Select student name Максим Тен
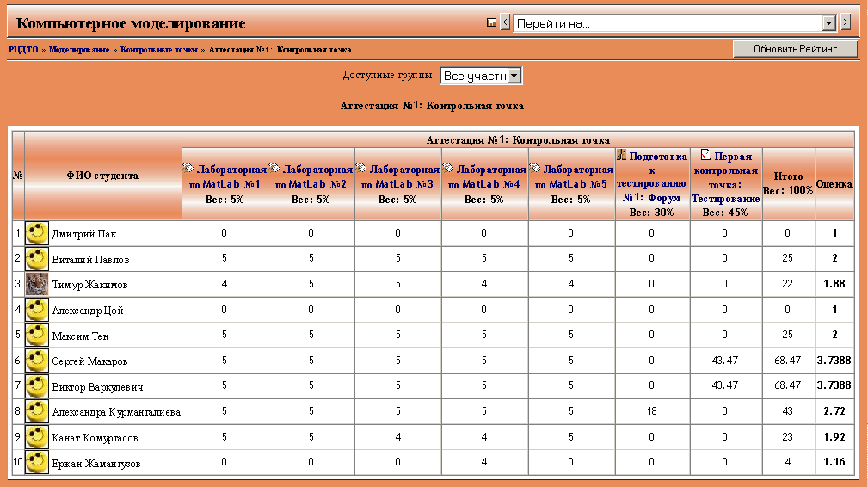This screenshot has height=487, width=868. point(80,336)
